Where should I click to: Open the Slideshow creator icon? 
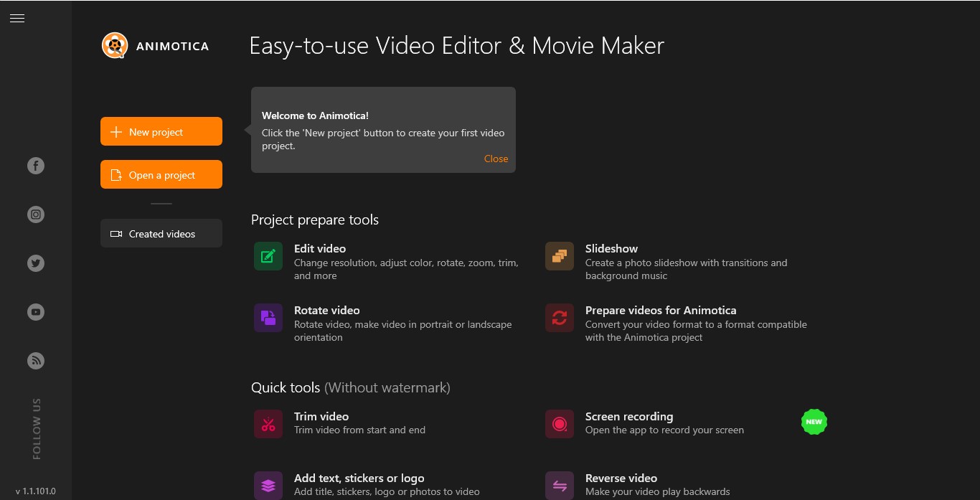click(559, 256)
